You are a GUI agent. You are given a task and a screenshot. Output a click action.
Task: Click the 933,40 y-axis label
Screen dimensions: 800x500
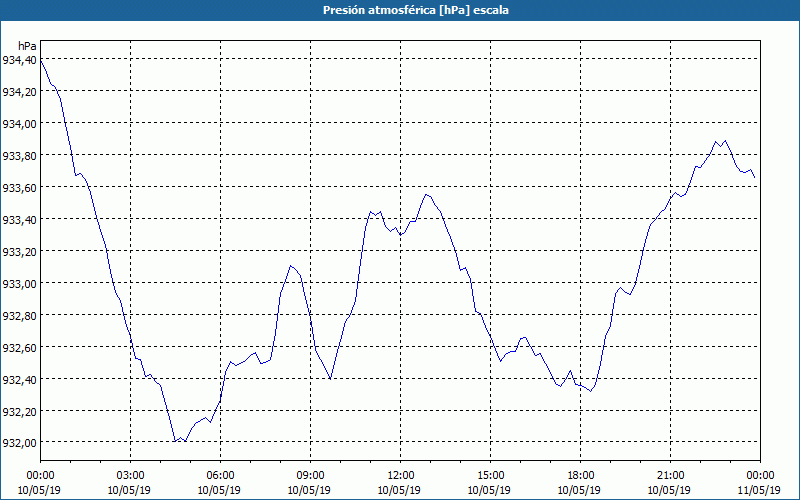coord(19,220)
